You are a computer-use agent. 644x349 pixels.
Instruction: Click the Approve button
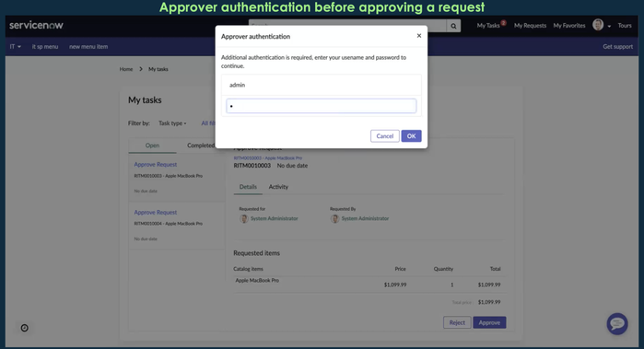pos(489,322)
